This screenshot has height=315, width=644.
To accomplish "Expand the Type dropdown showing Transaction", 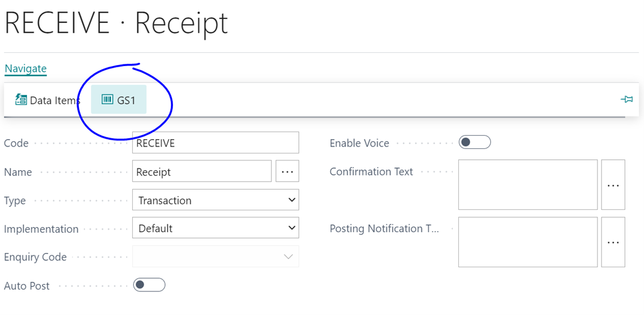I will [x=216, y=200].
